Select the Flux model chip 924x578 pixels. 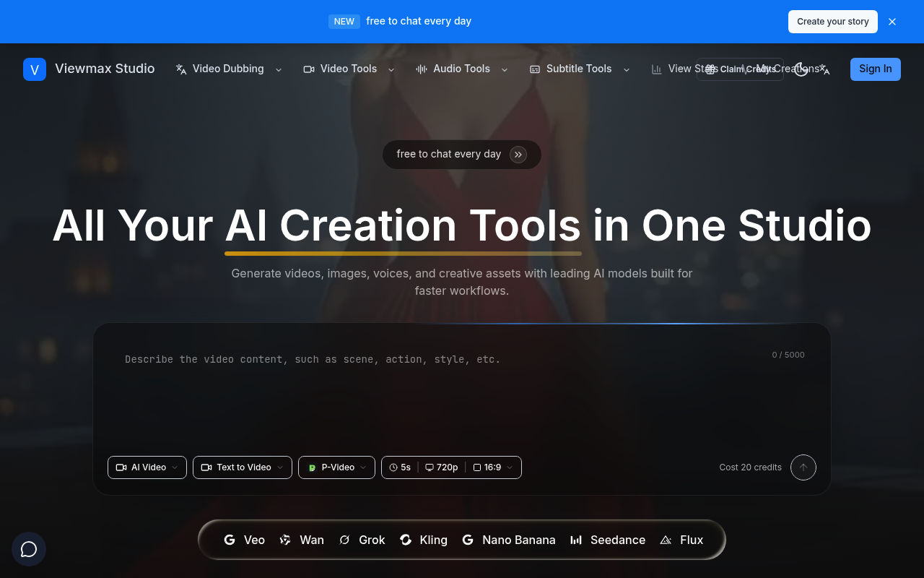click(x=681, y=540)
